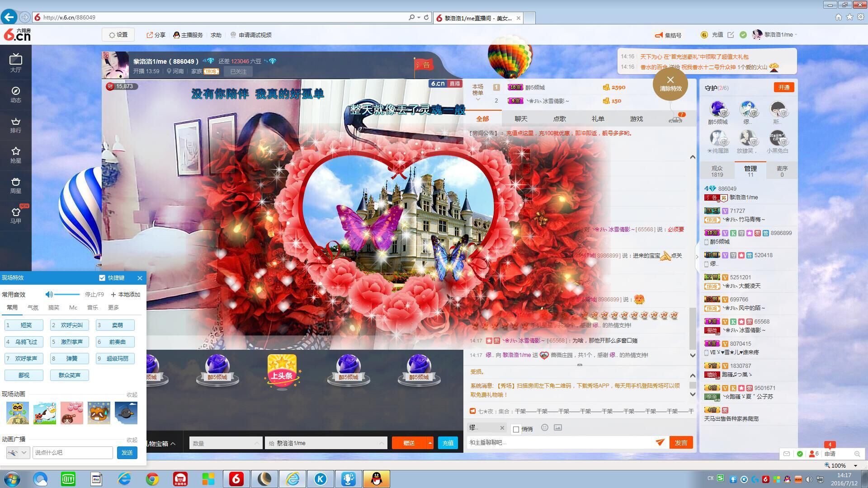Click the 设置 settings button

pyautogui.click(x=118, y=35)
